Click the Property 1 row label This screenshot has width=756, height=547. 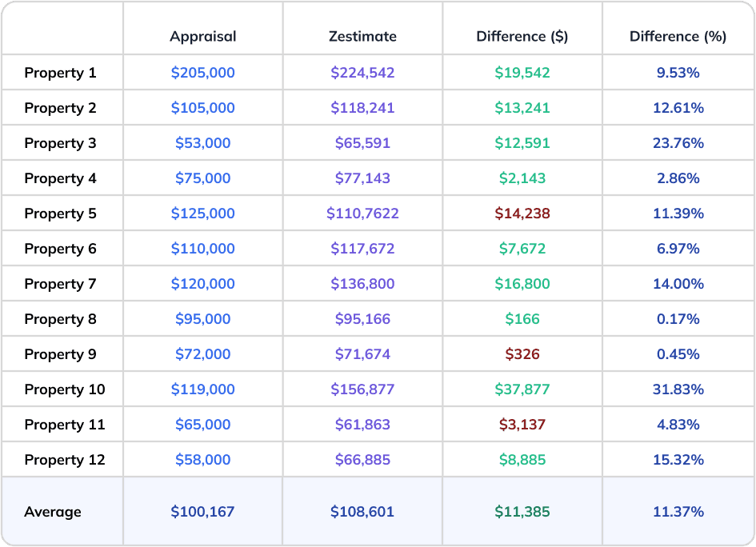(x=60, y=72)
